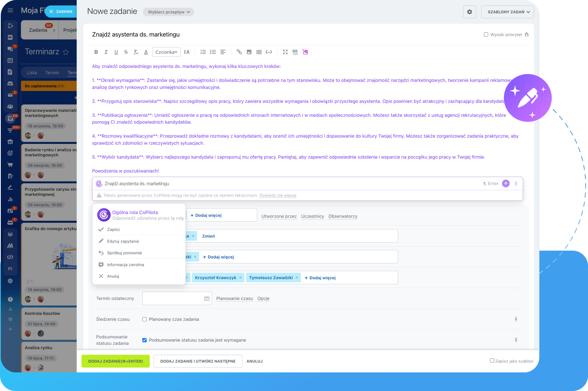Viewport: 588px width, 391px height.
Task: Insert a numbered list
Action: coord(203,52)
